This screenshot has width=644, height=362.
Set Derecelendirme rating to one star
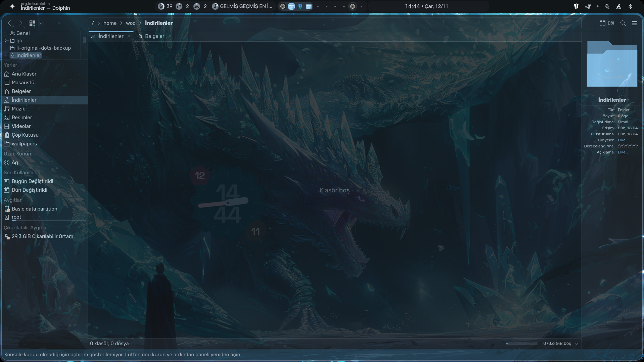click(x=620, y=146)
